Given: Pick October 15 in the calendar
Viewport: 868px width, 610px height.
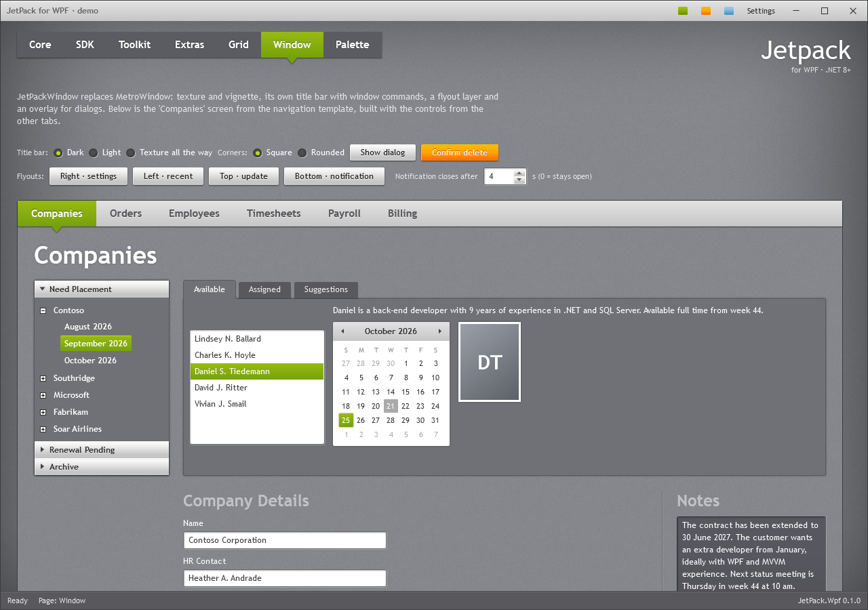Looking at the screenshot, I should click(x=406, y=392).
